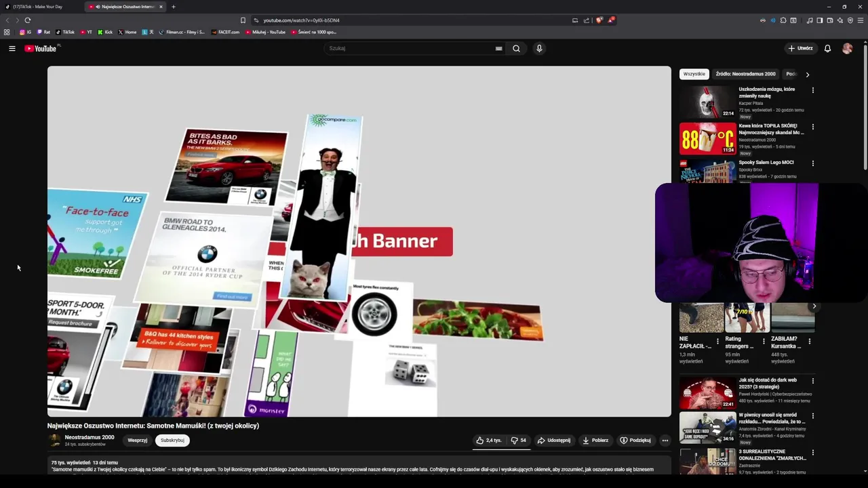Image resolution: width=868 pixels, height=488 pixels.
Task: Click the Subskrybuj button
Action: click(172, 440)
